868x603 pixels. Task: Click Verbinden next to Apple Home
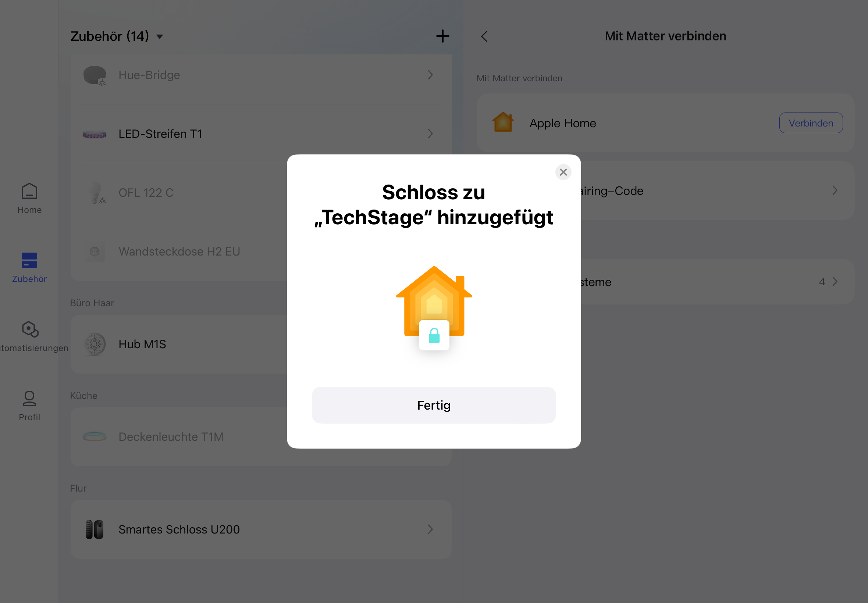tap(811, 123)
